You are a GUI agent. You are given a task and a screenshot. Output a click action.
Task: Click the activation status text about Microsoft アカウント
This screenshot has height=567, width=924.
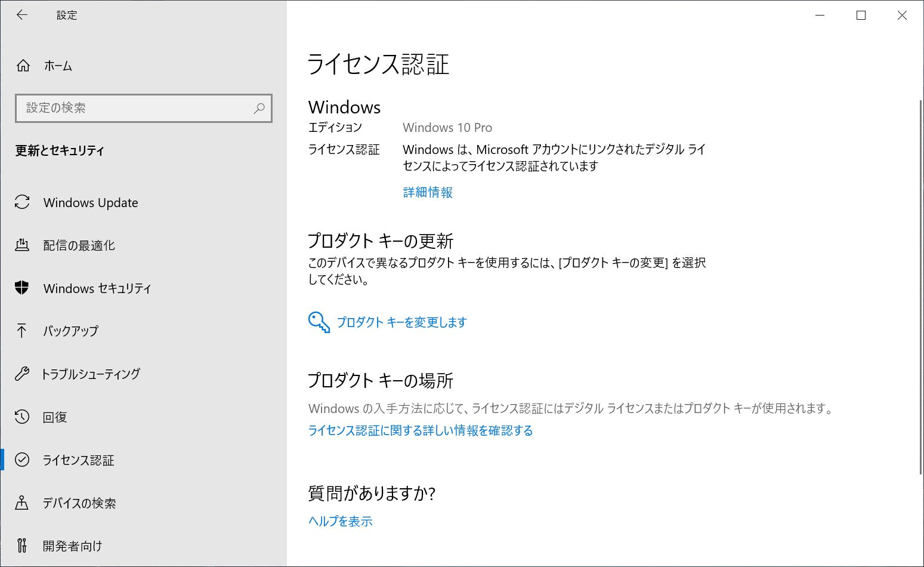pyautogui.click(x=554, y=158)
